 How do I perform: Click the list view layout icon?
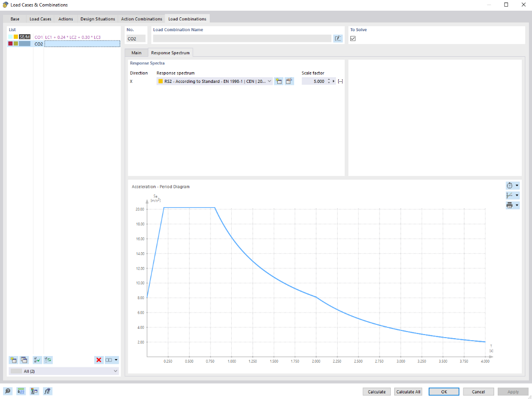(x=108, y=360)
